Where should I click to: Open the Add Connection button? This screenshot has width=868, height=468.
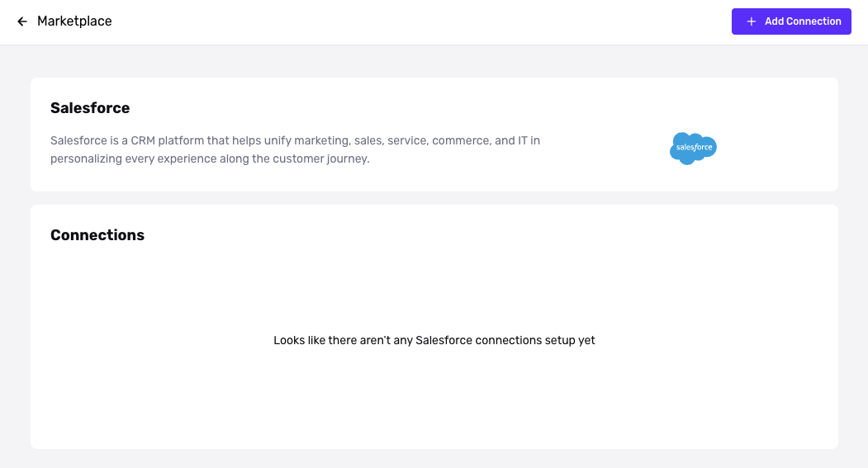(791, 21)
